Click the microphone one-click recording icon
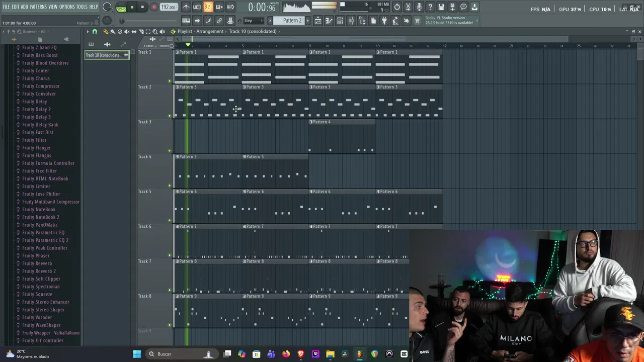This screenshot has height=362, width=644. click(x=419, y=7)
